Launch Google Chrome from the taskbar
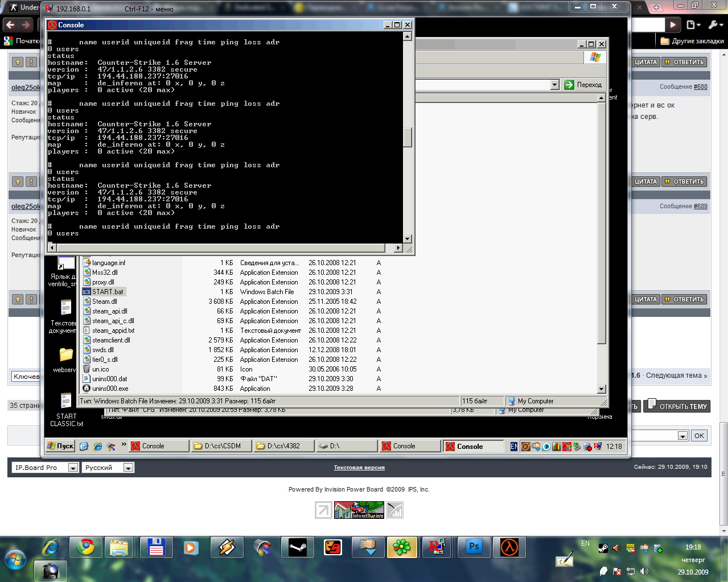This screenshot has height=582, width=728. point(86,547)
